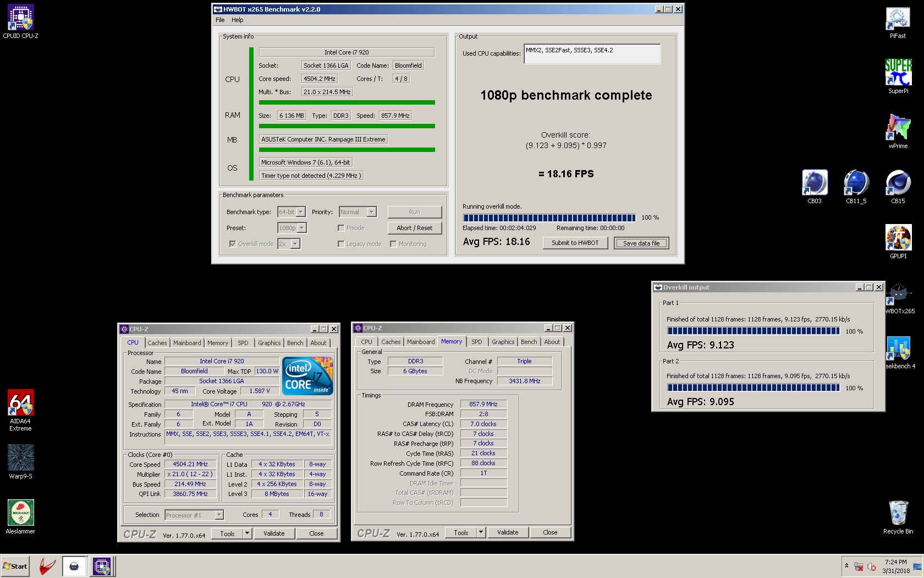Viewport: 924px width, 578px height.
Task: Click Start button on taskbar
Action: point(15,566)
